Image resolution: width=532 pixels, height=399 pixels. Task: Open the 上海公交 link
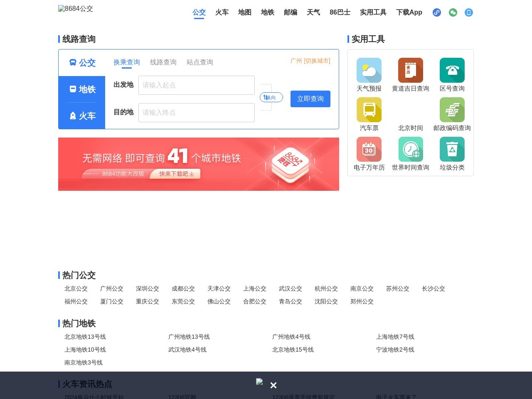[x=255, y=288]
